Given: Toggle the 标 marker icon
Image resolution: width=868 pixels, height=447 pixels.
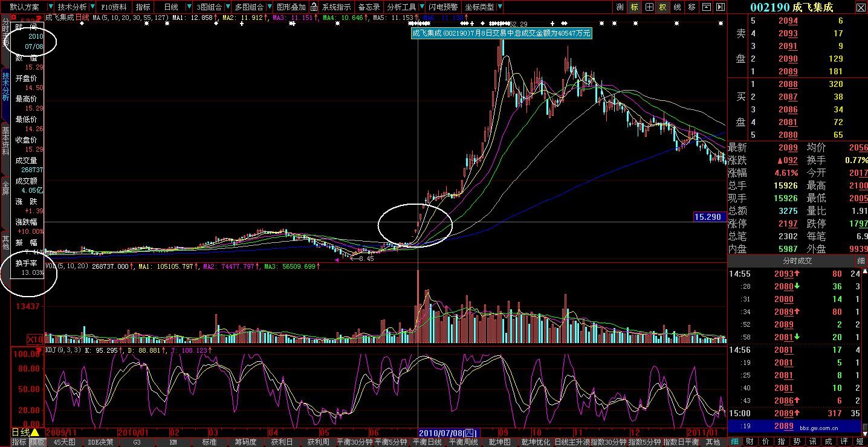Looking at the screenshot, I should point(634,7).
